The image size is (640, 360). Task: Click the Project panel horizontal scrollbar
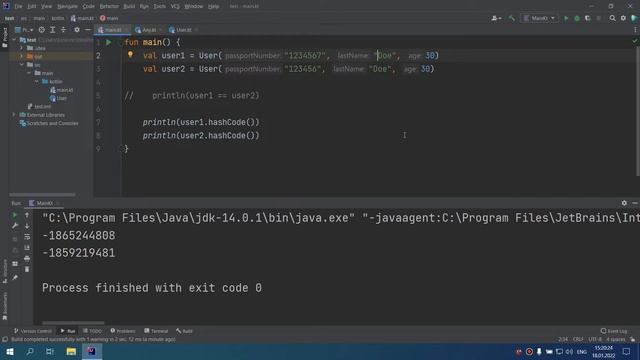[x=42, y=195]
